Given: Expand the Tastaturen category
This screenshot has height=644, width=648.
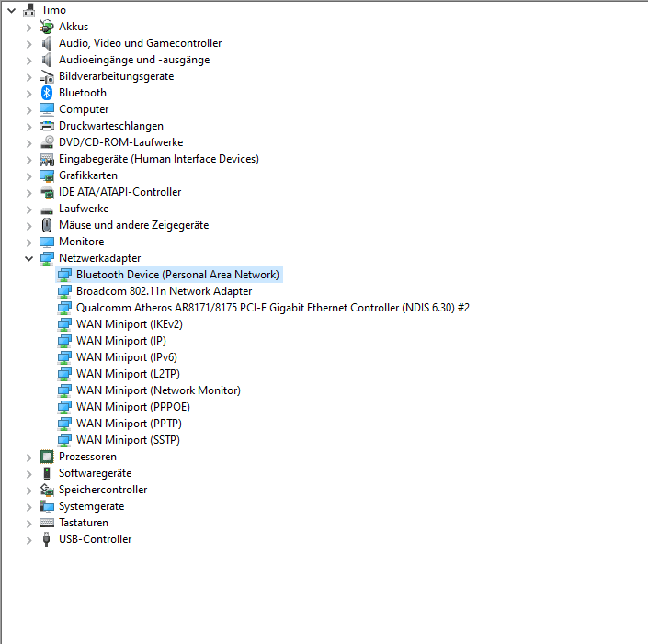Looking at the screenshot, I should point(28,524).
